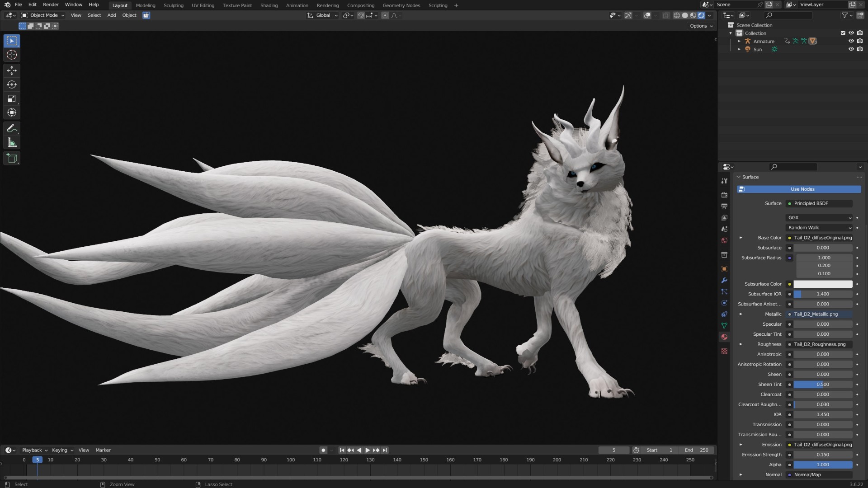Open Object Mode dropdown
Screen dimensions: 868x488
pyautogui.click(x=43, y=15)
